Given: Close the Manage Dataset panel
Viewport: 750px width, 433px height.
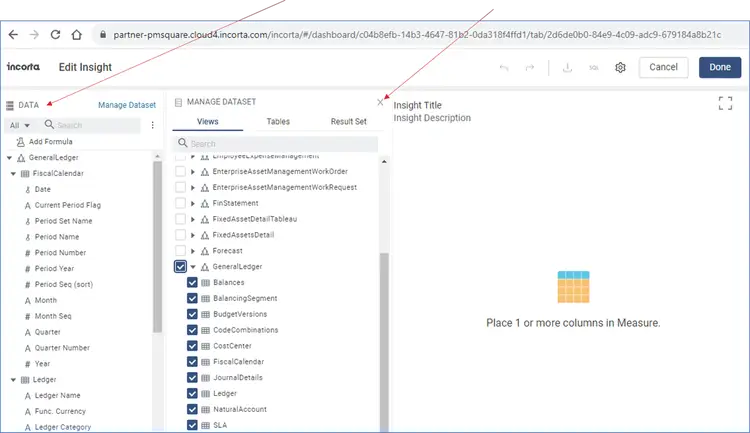Looking at the screenshot, I should 380,102.
